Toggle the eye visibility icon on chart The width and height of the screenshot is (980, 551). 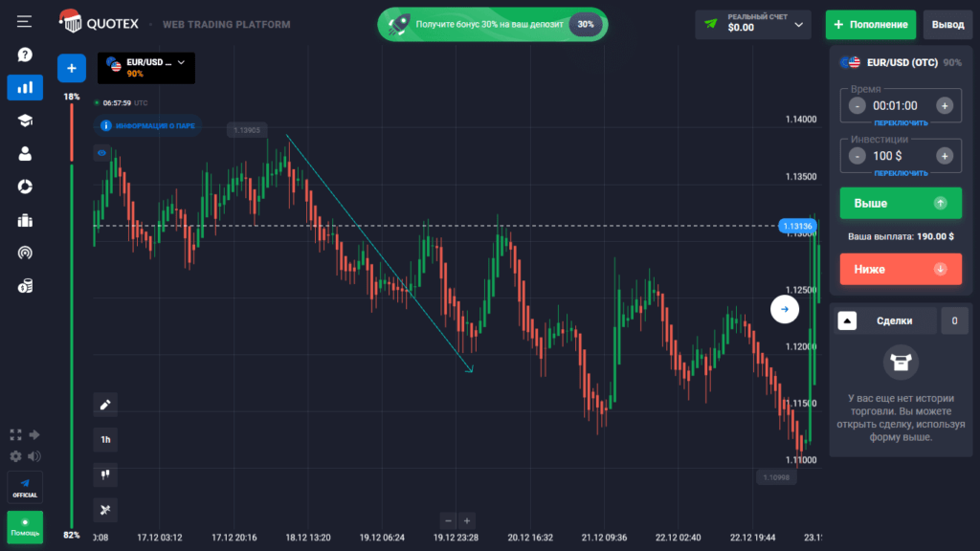[102, 152]
